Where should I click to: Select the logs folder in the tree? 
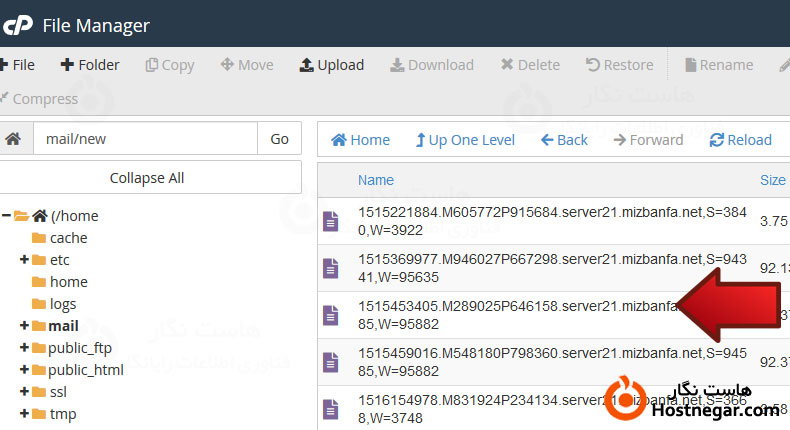[62, 304]
